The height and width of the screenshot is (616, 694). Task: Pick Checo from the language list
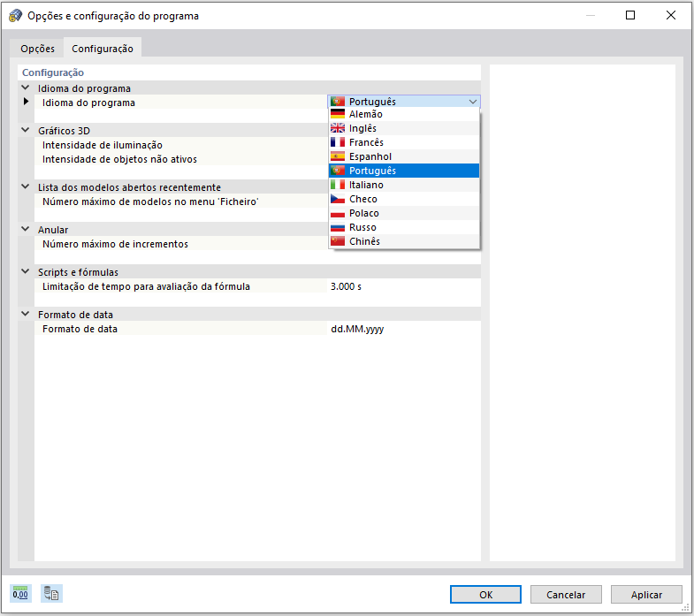pyautogui.click(x=404, y=199)
